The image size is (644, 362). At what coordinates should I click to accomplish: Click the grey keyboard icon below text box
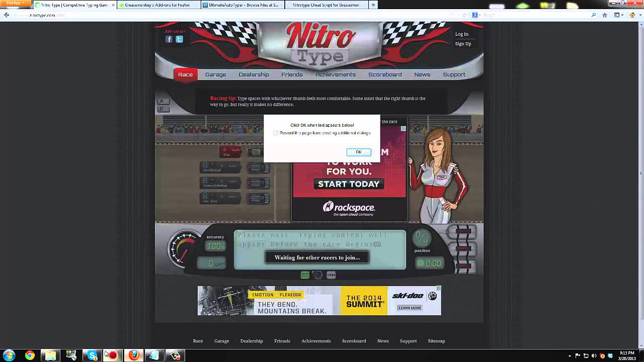click(x=331, y=275)
